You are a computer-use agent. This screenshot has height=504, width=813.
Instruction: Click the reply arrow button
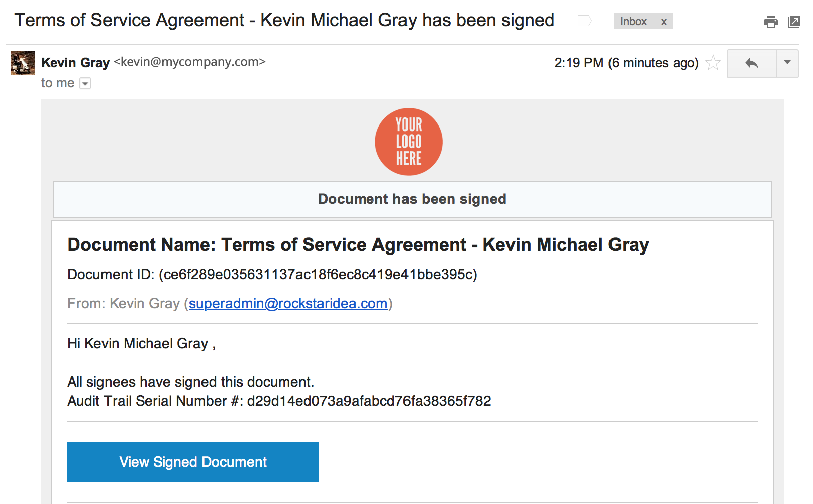tap(752, 63)
